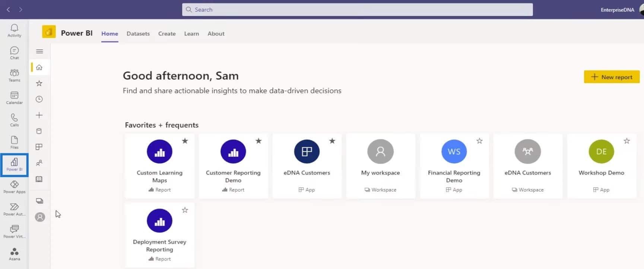Viewport: 644px width, 269px height.
Task: Open eDNA Customers Workspace card
Action: pyautogui.click(x=528, y=166)
